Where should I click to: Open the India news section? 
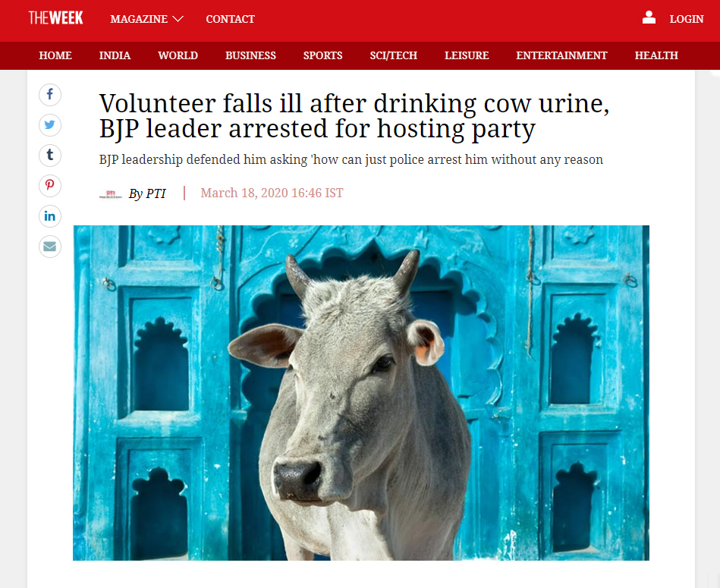[x=115, y=55]
